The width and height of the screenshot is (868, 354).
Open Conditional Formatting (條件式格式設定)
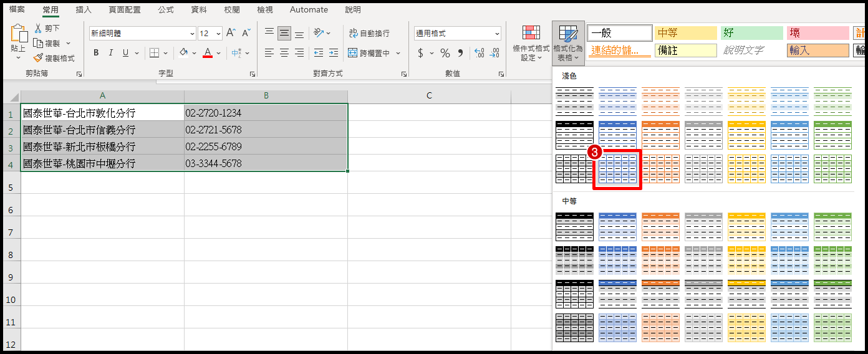[x=531, y=43]
